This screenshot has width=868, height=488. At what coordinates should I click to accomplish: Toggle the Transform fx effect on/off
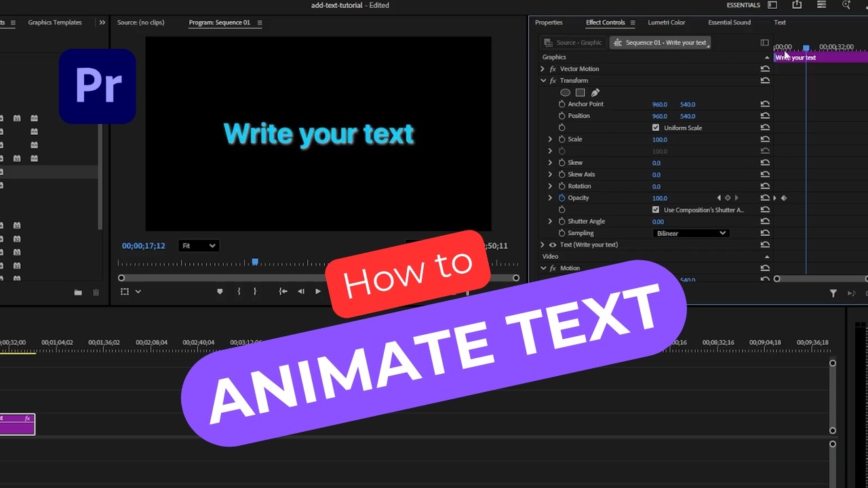553,81
